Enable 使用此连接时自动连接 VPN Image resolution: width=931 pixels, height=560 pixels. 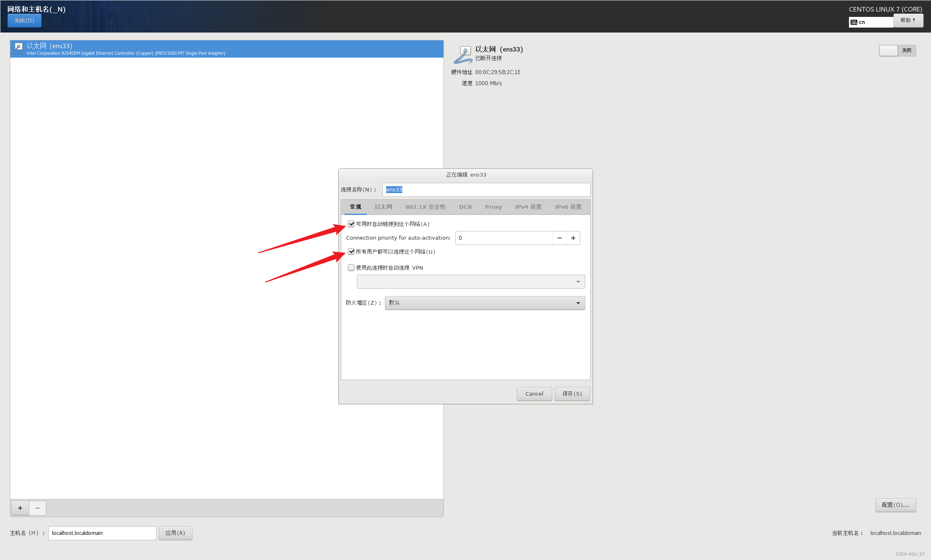click(x=351, y=268)
